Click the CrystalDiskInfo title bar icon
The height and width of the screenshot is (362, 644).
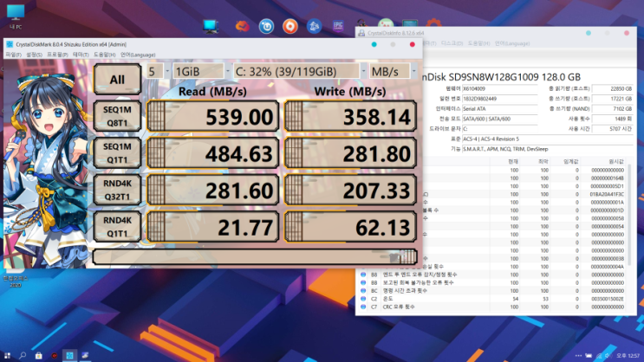pos(361,33)
